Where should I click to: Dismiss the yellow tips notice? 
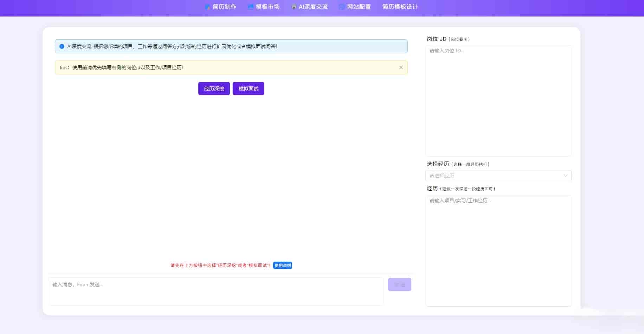pos(401,67)
